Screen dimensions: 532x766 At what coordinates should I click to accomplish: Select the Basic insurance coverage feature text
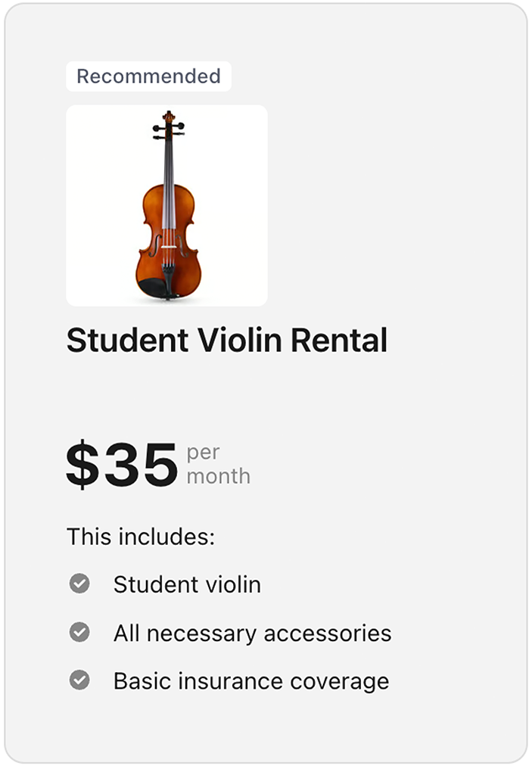point(250,681)
